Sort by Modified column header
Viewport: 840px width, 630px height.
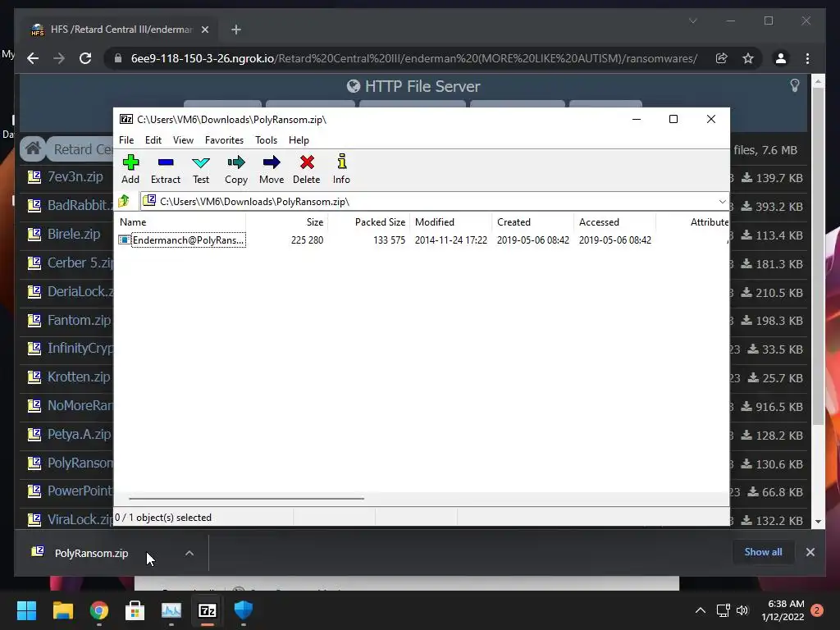[x=451, y=221]
